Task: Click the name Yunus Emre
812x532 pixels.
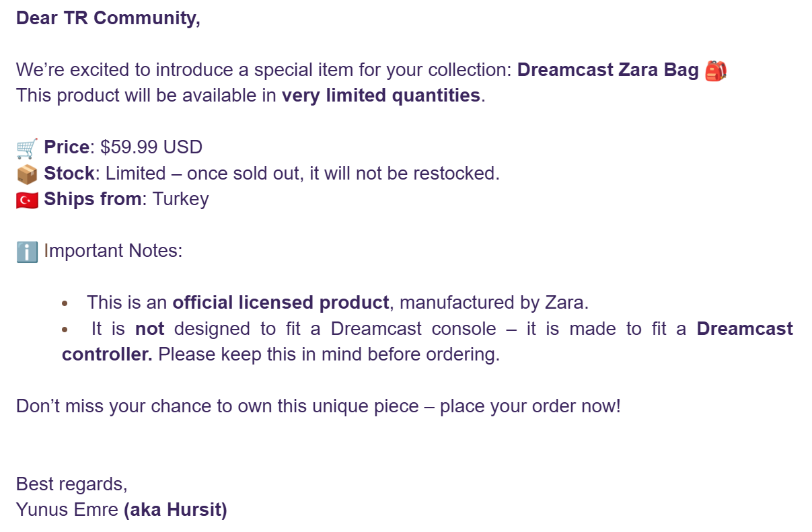Action: (x=67, y=510)
